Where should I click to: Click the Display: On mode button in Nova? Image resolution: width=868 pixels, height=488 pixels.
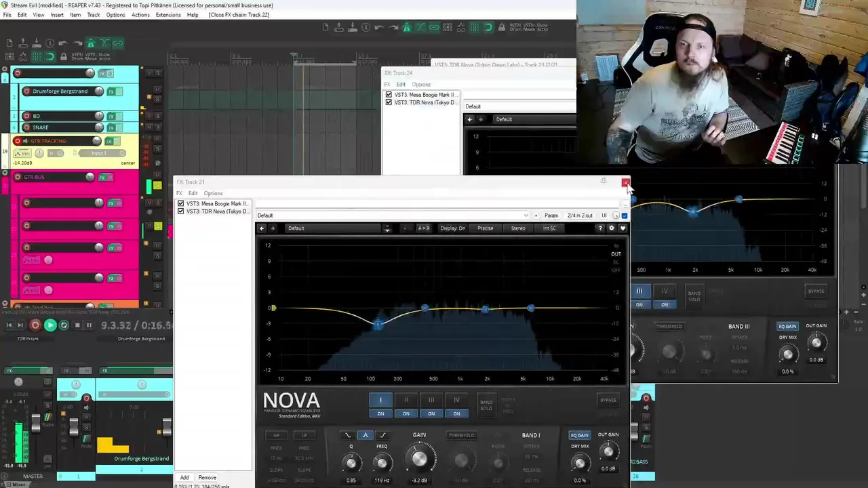point(453,228)
